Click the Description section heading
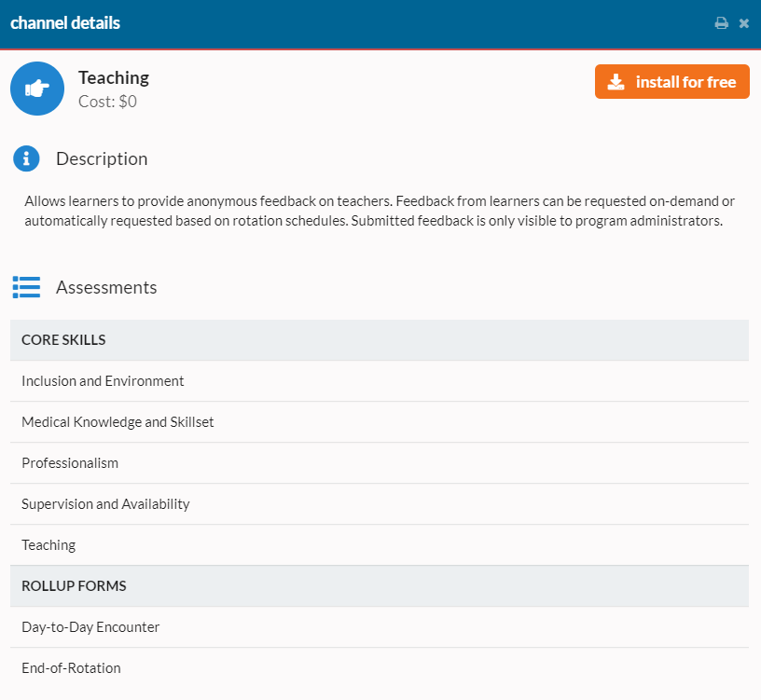The image size is (761, 700). 102,158
